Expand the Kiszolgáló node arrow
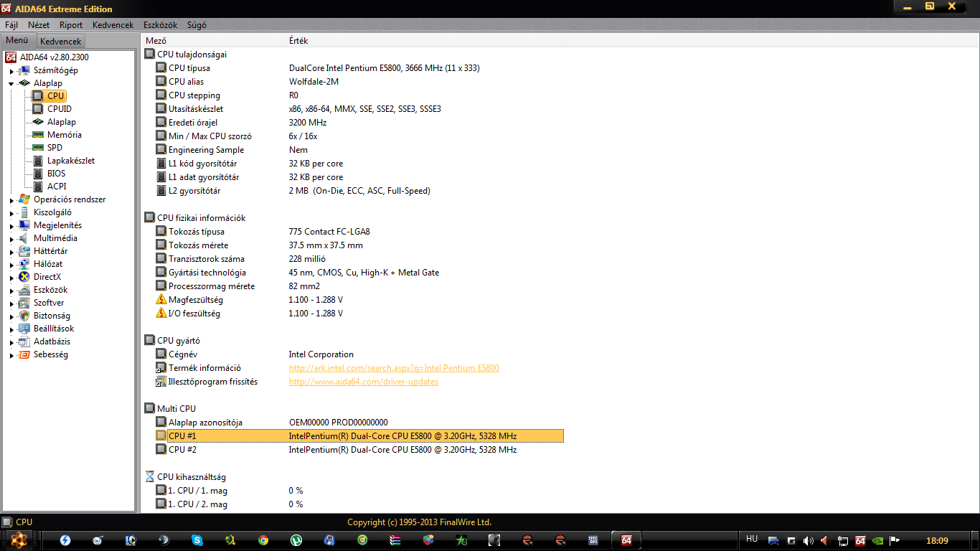The image size is (980, 551). pos(11,213)
